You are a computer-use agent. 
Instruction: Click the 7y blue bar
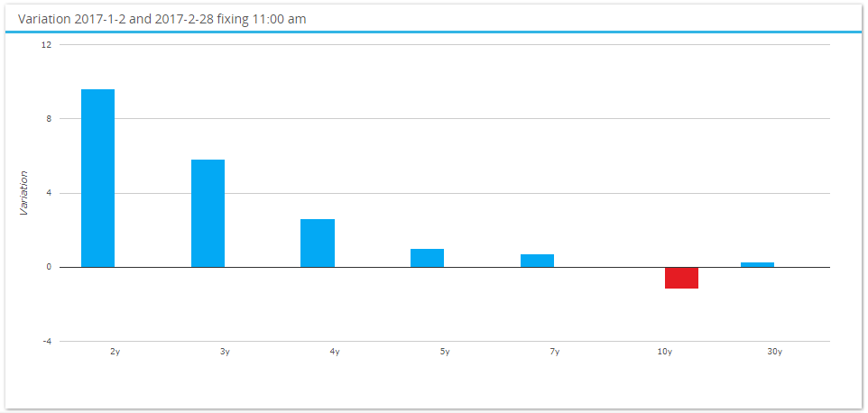(x=537, y=261)
